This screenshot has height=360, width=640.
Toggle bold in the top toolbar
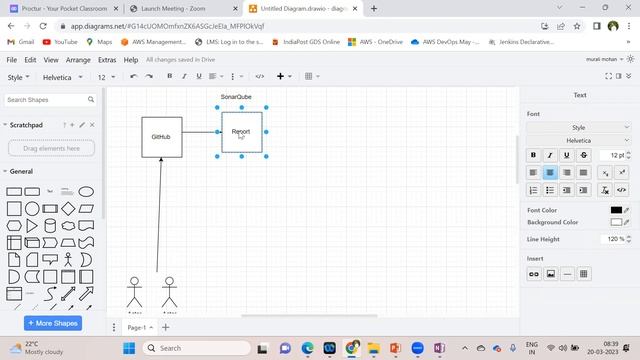[x=170, y=76]
